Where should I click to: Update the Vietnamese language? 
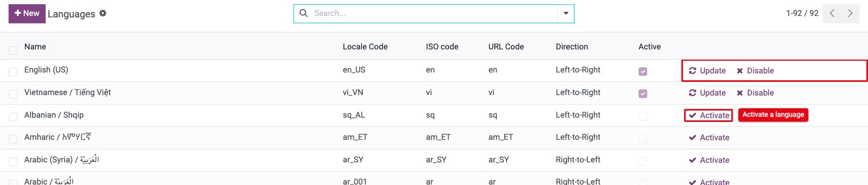point(707,93)
